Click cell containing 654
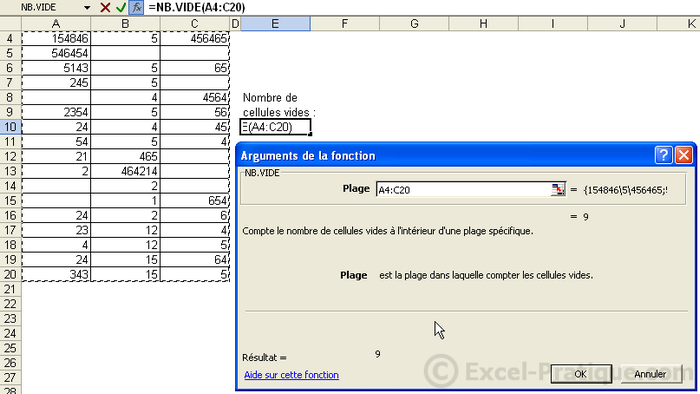Screen dimensions: 700x394 pos(195,200)
